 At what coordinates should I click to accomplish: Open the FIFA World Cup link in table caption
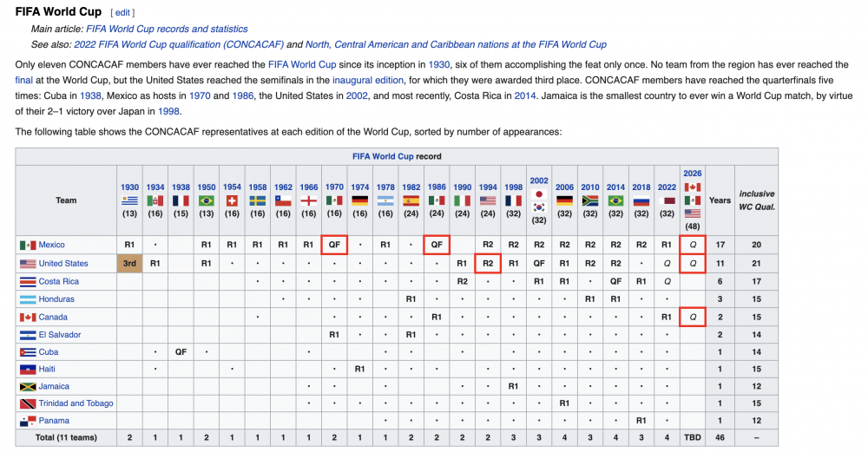pyautogui.click(x=383, y=156)
